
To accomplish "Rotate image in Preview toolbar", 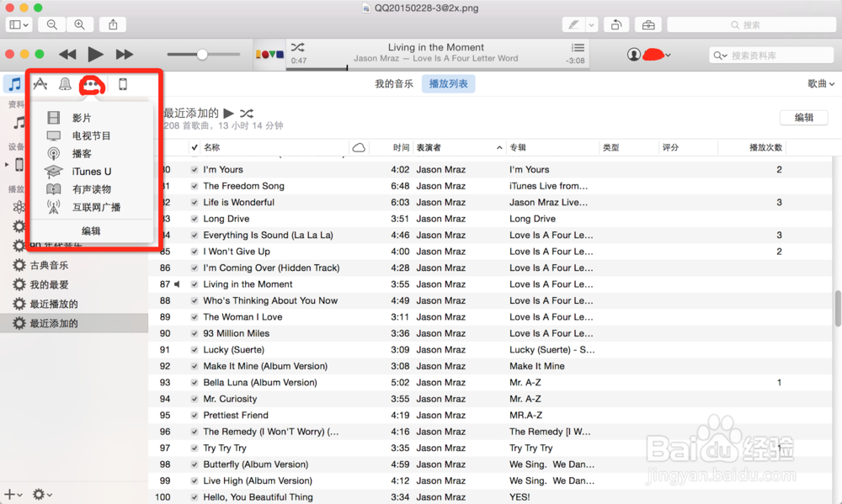I will [616, 24].
